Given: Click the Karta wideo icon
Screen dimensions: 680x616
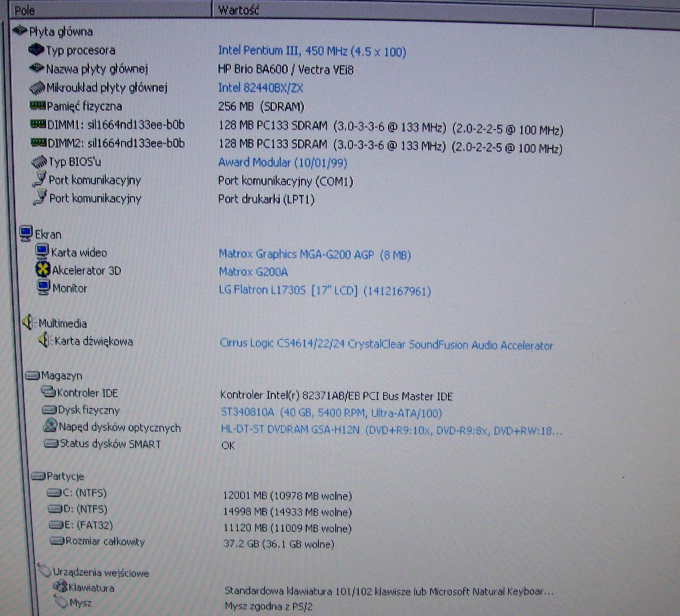Looking at the screenshot, I should (42, 252).
